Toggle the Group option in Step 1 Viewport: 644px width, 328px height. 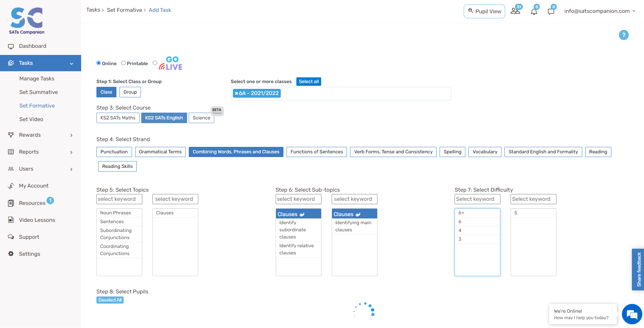pos(130,92)
